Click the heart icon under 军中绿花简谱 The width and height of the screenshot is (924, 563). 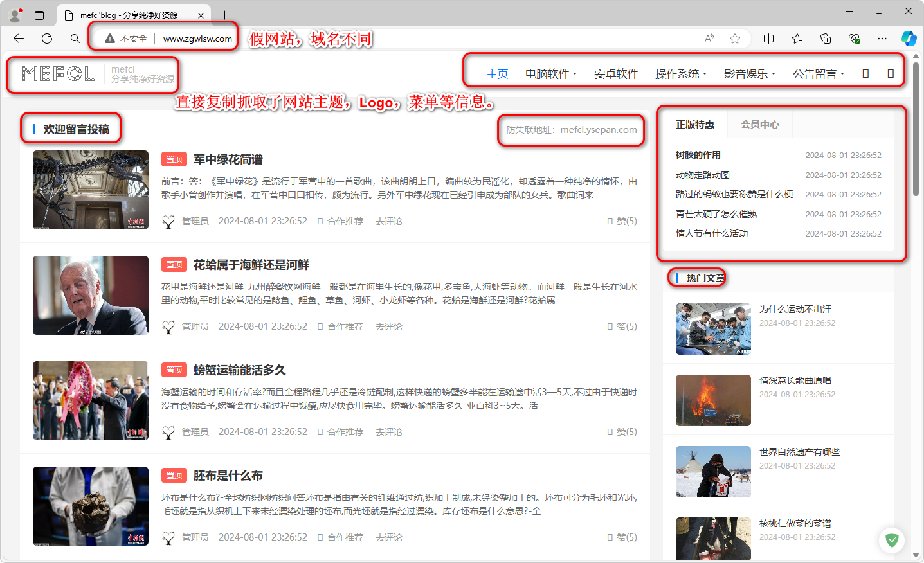pyautogui.click(x=168, y=222)
